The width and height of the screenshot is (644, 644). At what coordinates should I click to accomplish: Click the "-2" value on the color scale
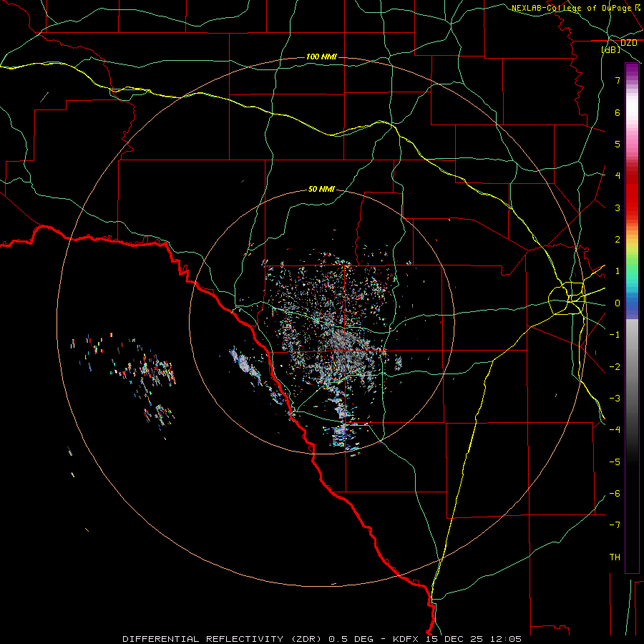pyautogui.click(x=615, y=367)
